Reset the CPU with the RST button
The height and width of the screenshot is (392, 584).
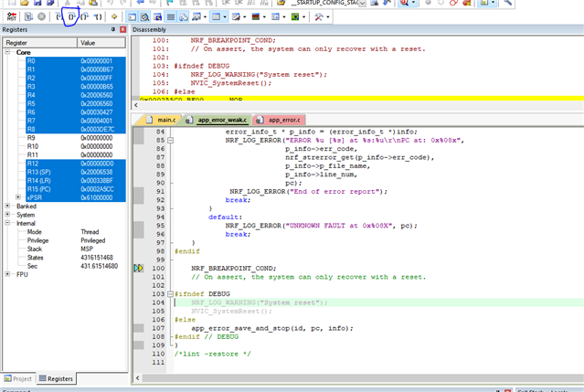click(12, 16)
